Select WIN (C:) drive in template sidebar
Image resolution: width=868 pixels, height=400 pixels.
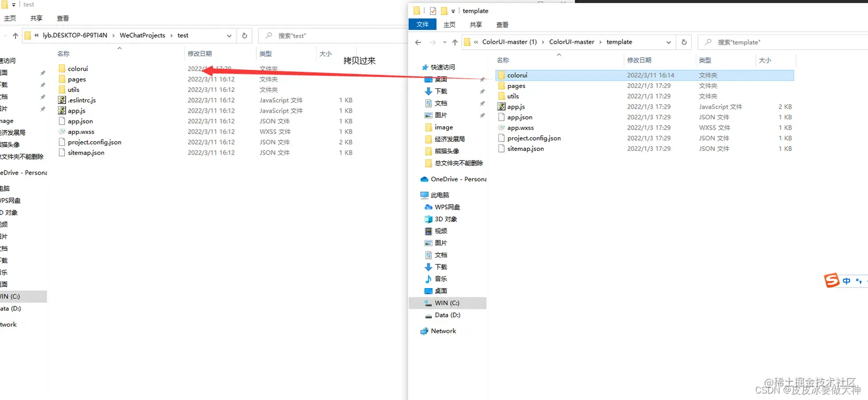pyautogui.click(x=447, y=303)
